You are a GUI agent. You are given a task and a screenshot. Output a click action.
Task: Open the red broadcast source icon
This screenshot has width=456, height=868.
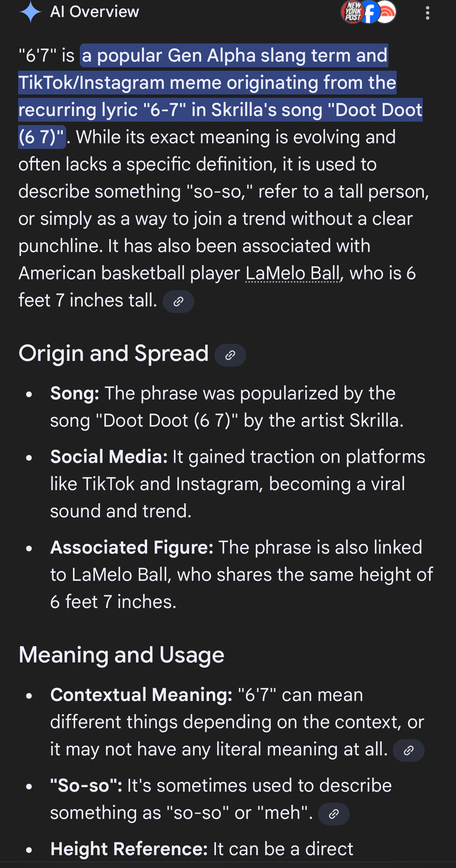[x=386, y=12]
